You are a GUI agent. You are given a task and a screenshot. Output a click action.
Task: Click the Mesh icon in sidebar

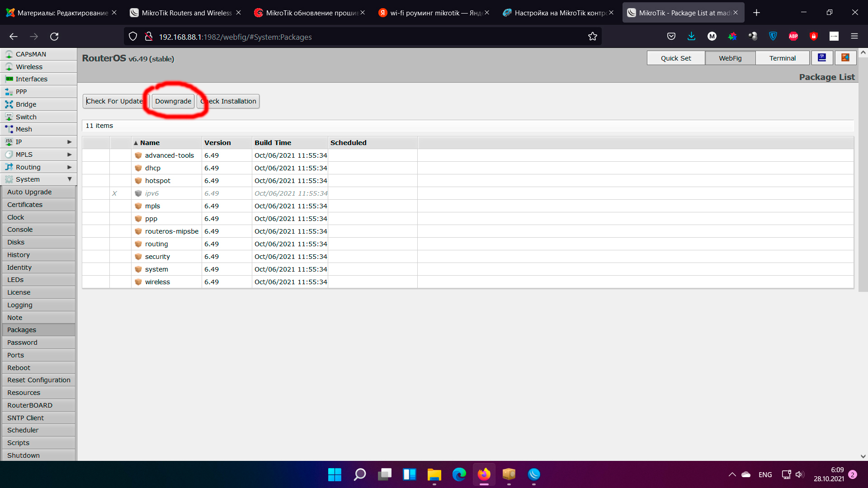click(x=9, y=129)
